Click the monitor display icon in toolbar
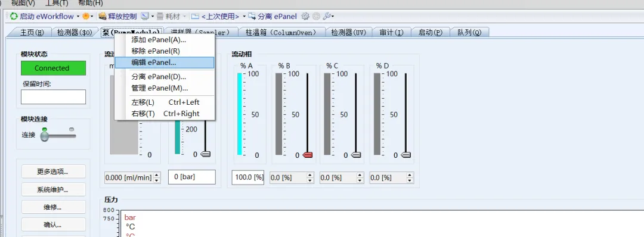This screenshot has height=237, width=644. [144, 17]
